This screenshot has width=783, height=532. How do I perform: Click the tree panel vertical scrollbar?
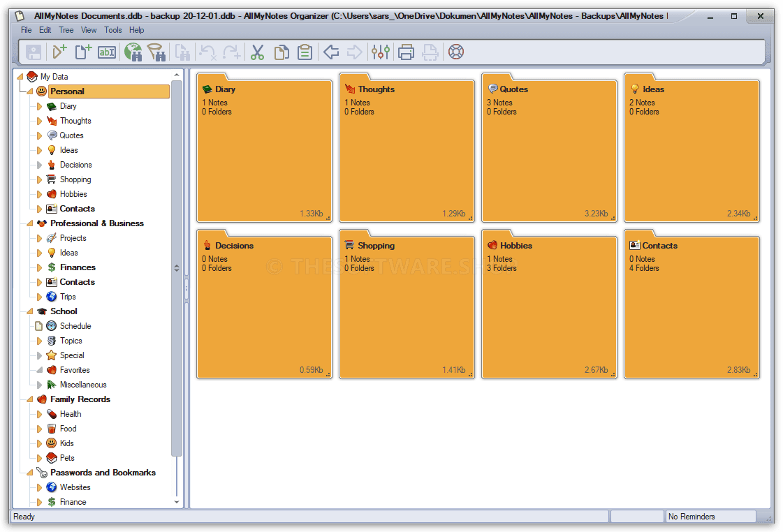click(176, 268)
